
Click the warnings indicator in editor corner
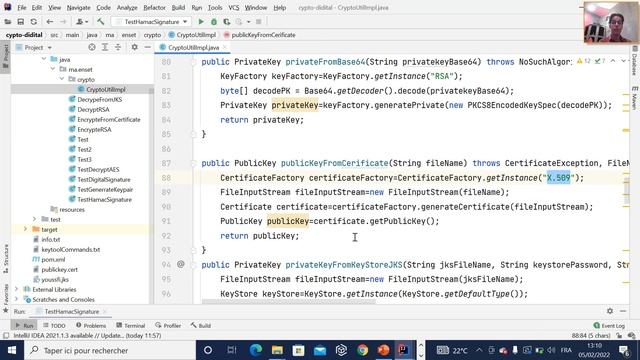coord(584,61)
